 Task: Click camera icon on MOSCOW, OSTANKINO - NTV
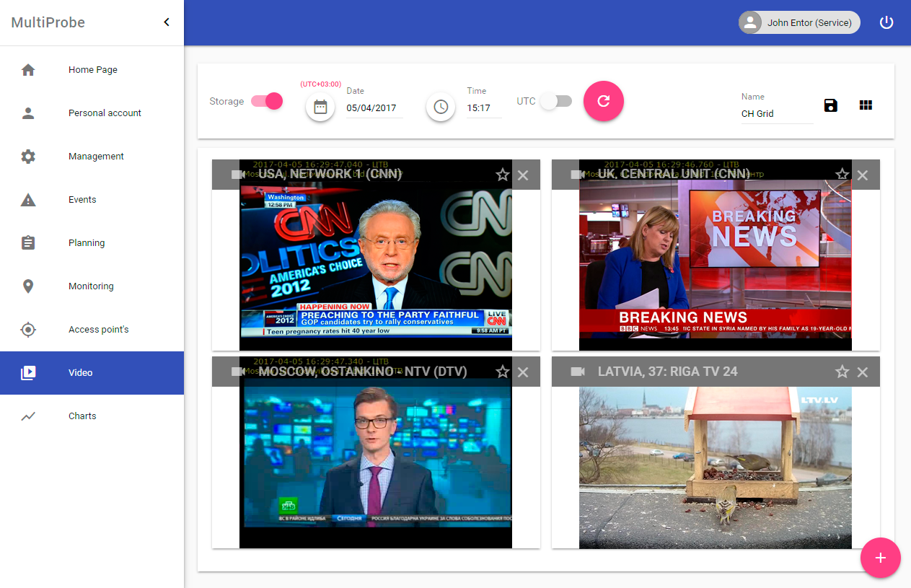pos(238,372)
